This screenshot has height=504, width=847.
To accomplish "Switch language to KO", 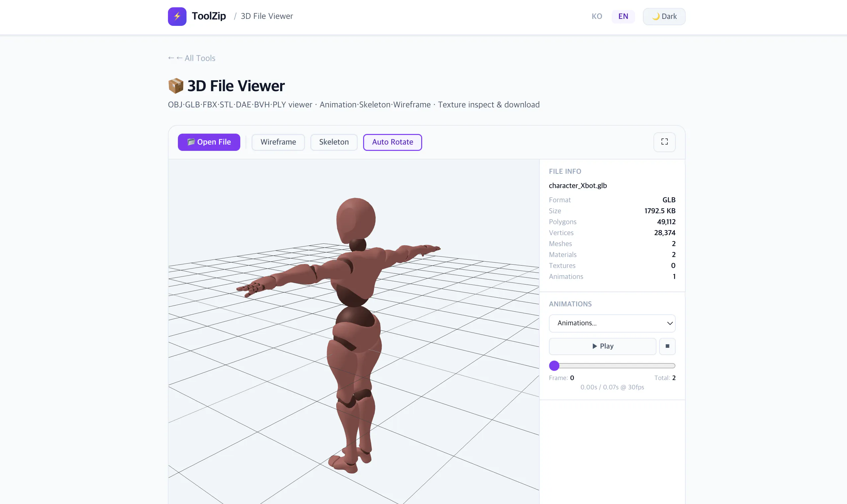I will click(596, 16).
